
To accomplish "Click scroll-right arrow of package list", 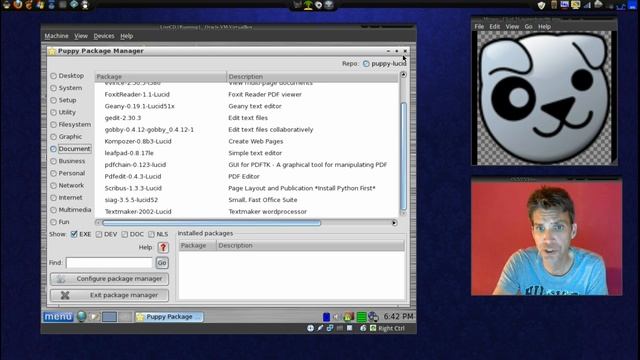I will 394,223.
